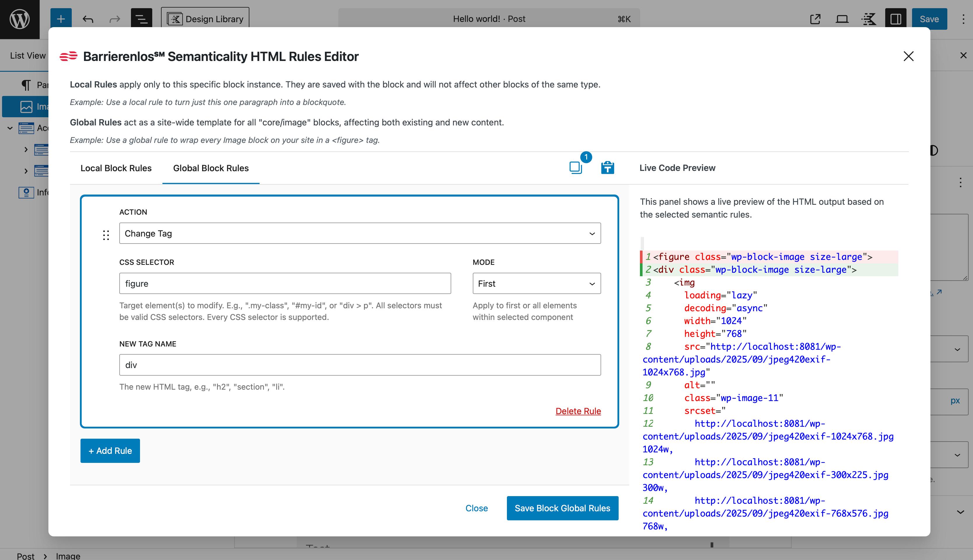Viewport: 973px width, 560px height.
Task: Open the Action dropdown showing Change Tag
Action: [x=360, y=233]
